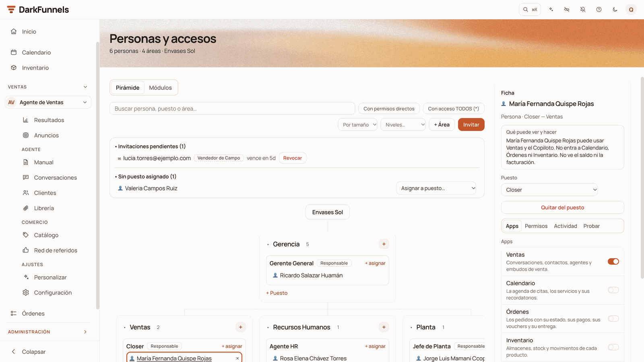Open the Permisos tab in Ficha

coord(536,226)
